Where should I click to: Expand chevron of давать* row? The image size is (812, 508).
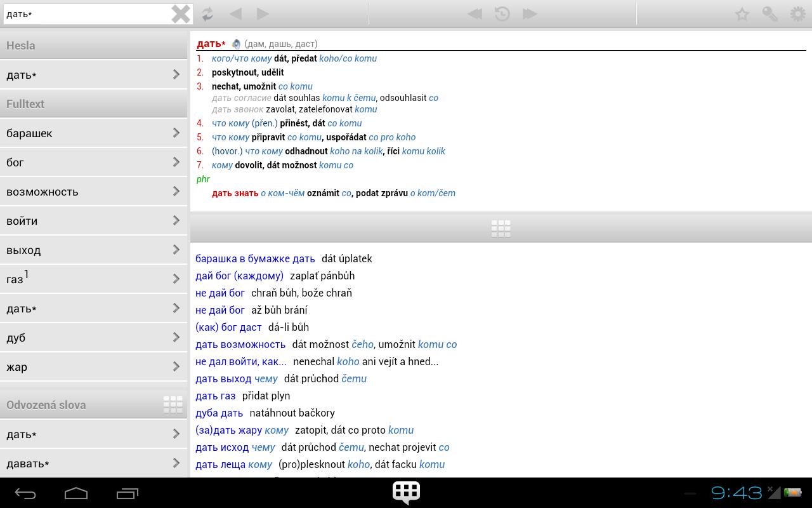pyautogui.click(x=176, y=463)
